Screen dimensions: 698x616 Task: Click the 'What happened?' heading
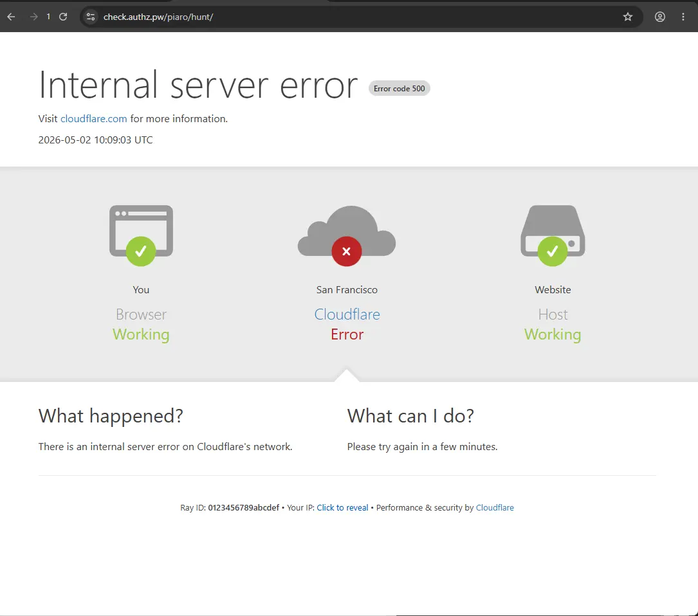pyautogui.click(x=111, y=416)
